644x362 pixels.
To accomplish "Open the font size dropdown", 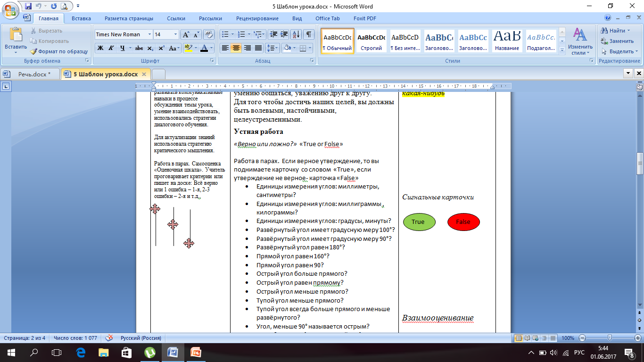I will coord(175,34).
